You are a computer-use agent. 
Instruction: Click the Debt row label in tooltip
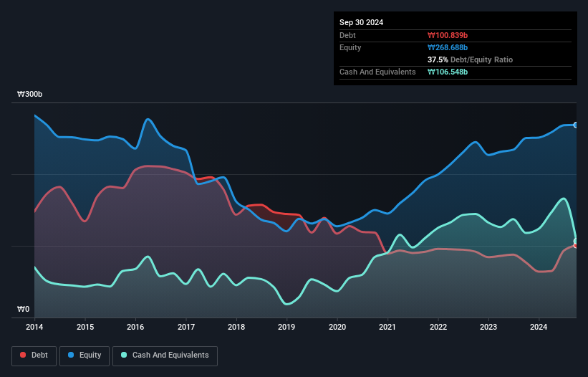coord(347,35)
